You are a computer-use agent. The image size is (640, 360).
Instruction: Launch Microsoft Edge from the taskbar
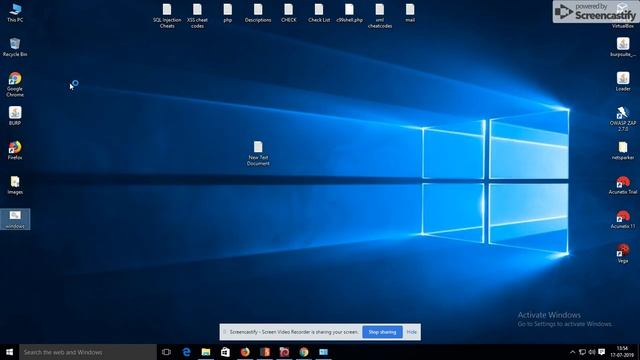pos(186,352)
